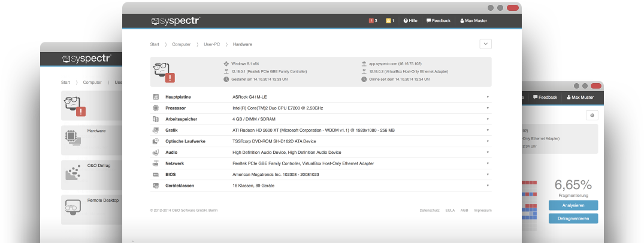Click the Netzwerk network icon
The width and height of the screenshot is (644, 243).
point(156,163)
